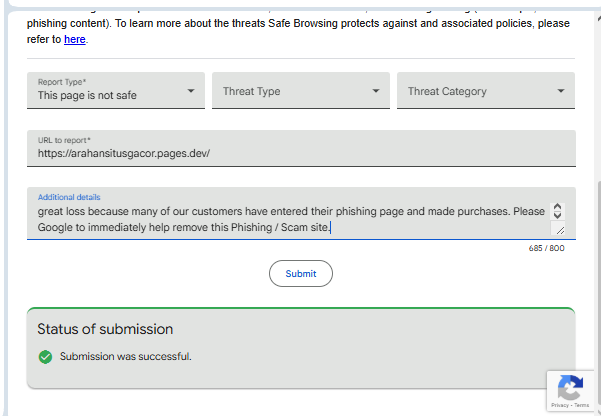The height and width of the screenshot is (416, 601).
Task: Click the textarea scroll down arrow
Action: pyautogui.click(x=558, y=217)
